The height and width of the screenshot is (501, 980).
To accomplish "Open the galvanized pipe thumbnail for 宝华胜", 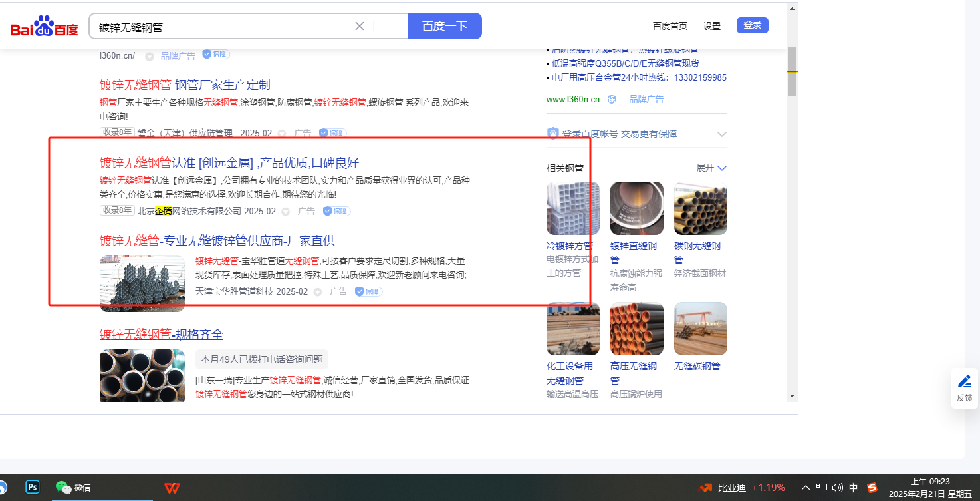I will (x=142, y=283).
